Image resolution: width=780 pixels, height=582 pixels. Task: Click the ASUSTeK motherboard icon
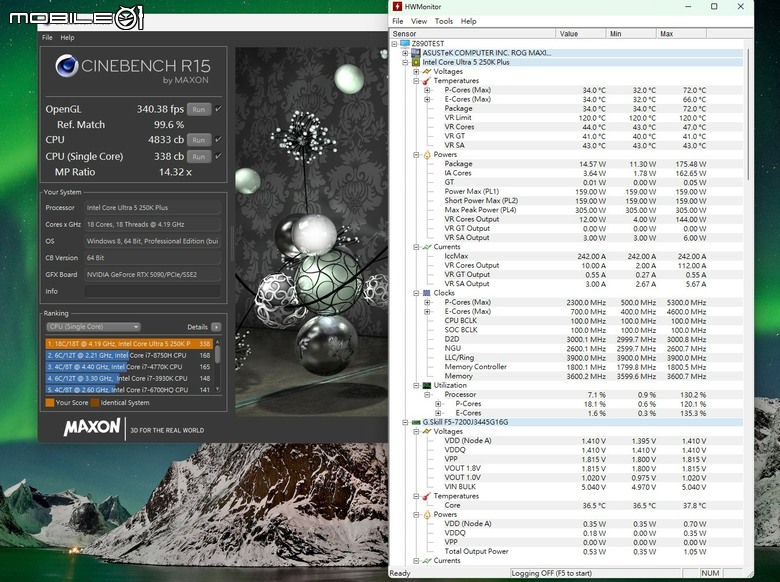tap(415, 53)
